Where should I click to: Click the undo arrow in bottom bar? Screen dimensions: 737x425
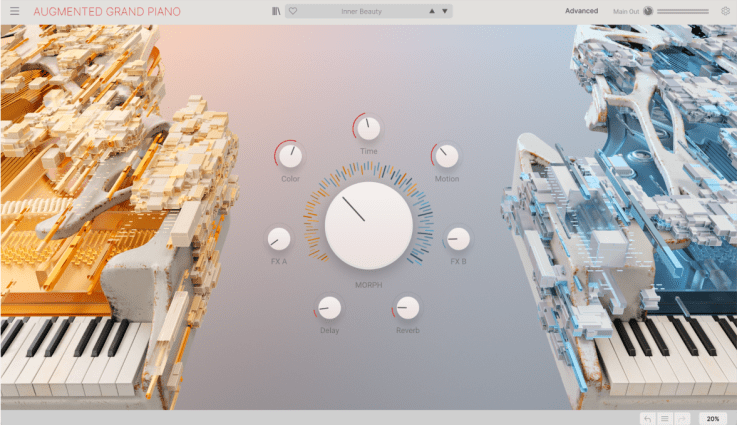[648, 418]
